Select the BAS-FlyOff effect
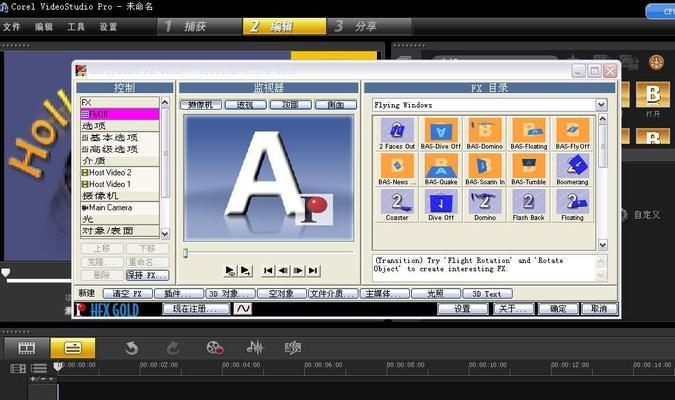The image size is (675, 400). click(x=573, y=134)
